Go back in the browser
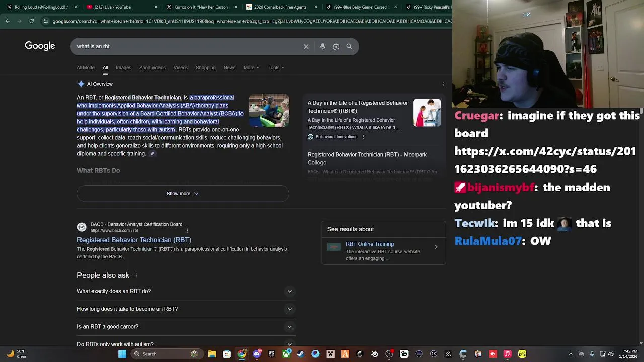 click(x=7, y=21)
